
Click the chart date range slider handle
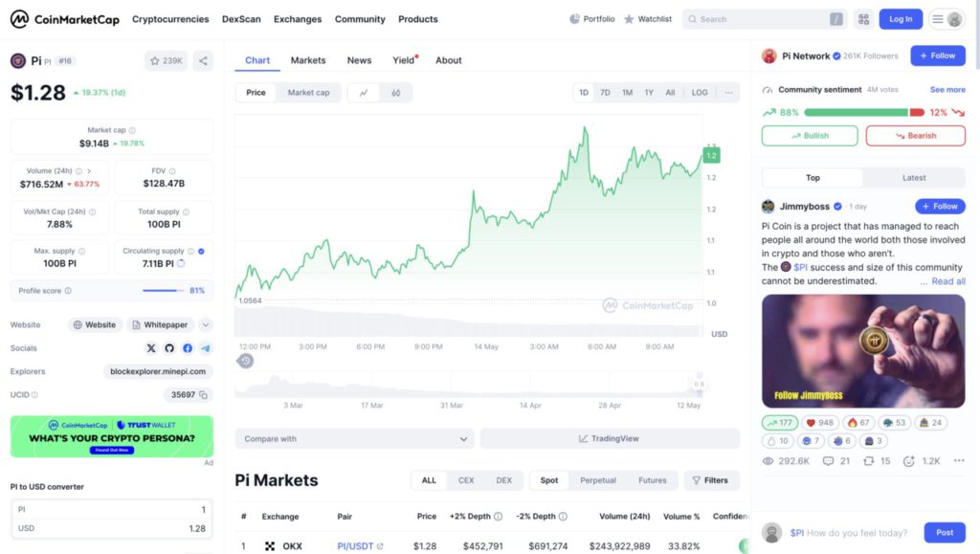(x=700, y=386)
